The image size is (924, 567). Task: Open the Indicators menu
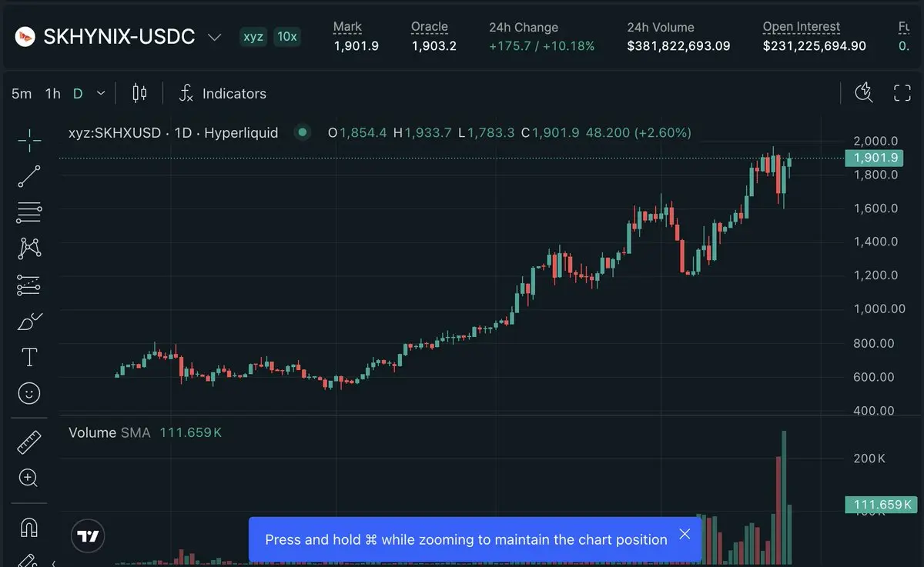tap(234, 93)
